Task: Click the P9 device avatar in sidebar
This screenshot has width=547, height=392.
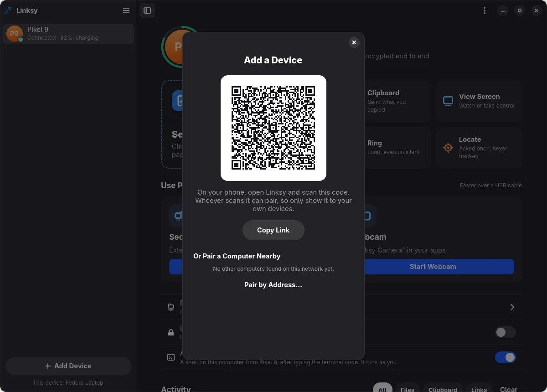Action: pyautogui.click(x=15, y=34)
